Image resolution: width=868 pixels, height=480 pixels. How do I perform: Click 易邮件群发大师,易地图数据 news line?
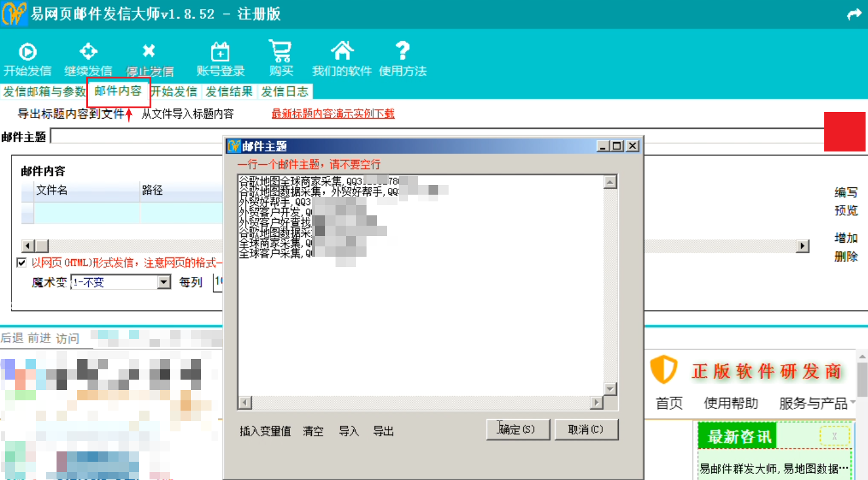(x=774, y=468)
